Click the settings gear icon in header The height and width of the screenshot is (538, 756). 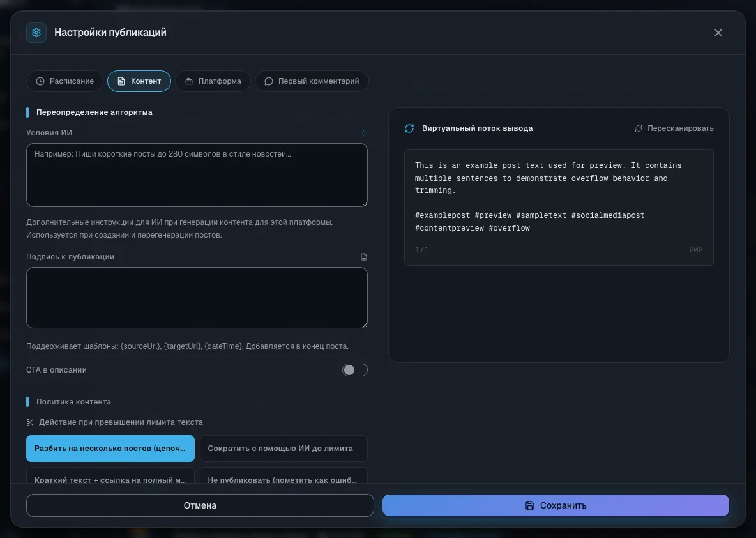click(36, 33)
